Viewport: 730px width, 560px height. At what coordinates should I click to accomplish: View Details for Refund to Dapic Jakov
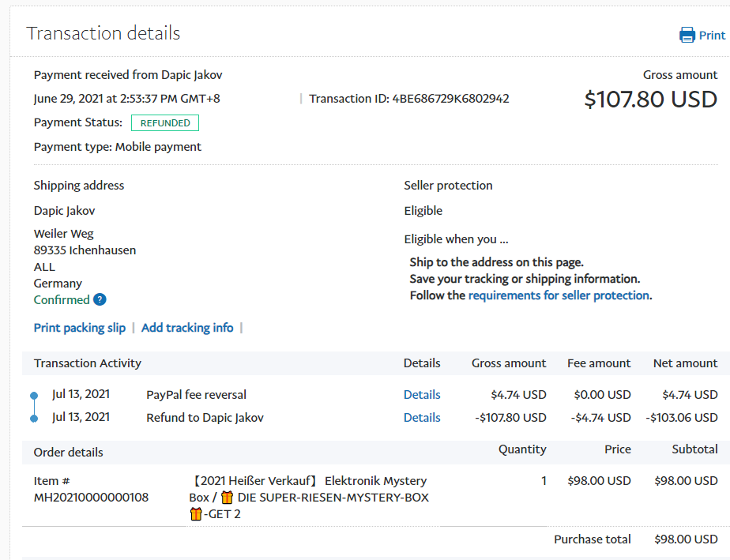point(422,418)
